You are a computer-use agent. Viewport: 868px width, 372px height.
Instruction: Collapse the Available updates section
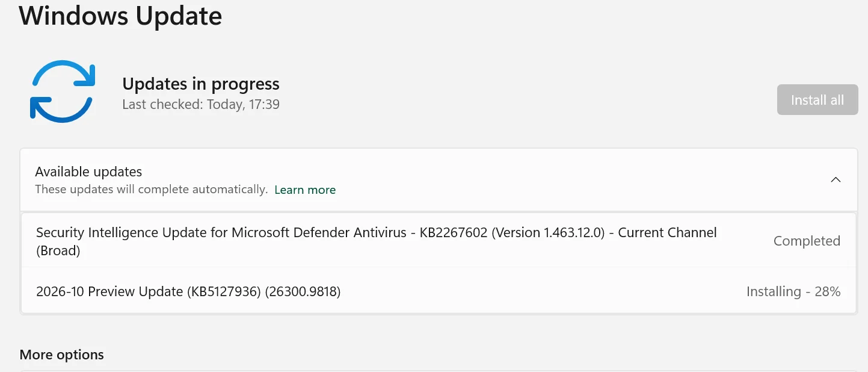(836, 180)
